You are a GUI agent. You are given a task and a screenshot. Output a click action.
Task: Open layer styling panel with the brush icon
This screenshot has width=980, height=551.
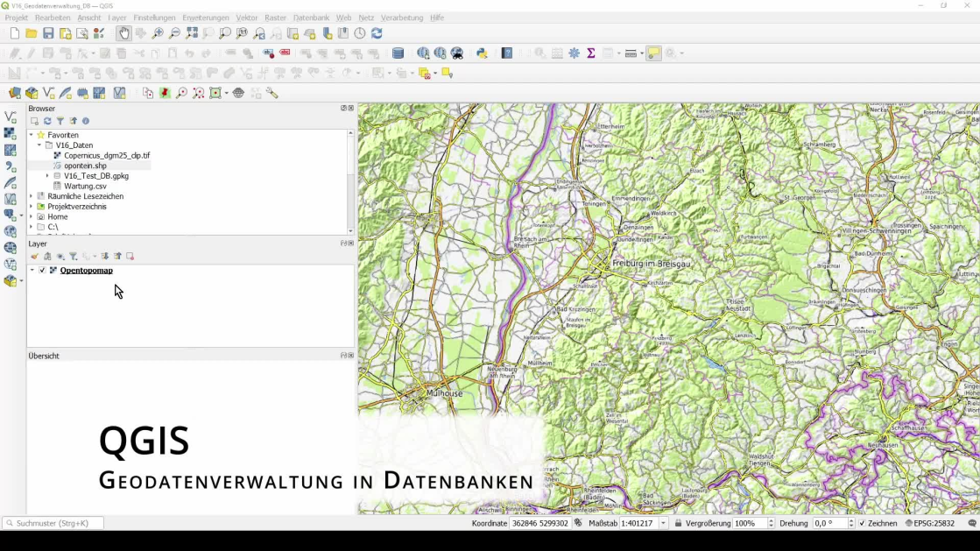click(34, 257)
